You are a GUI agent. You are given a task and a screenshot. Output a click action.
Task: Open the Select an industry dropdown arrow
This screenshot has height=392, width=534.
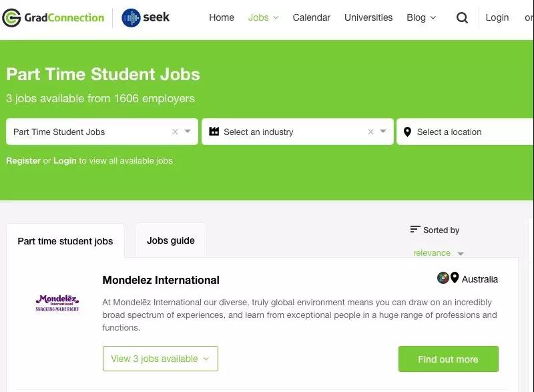tap(383, 132)
